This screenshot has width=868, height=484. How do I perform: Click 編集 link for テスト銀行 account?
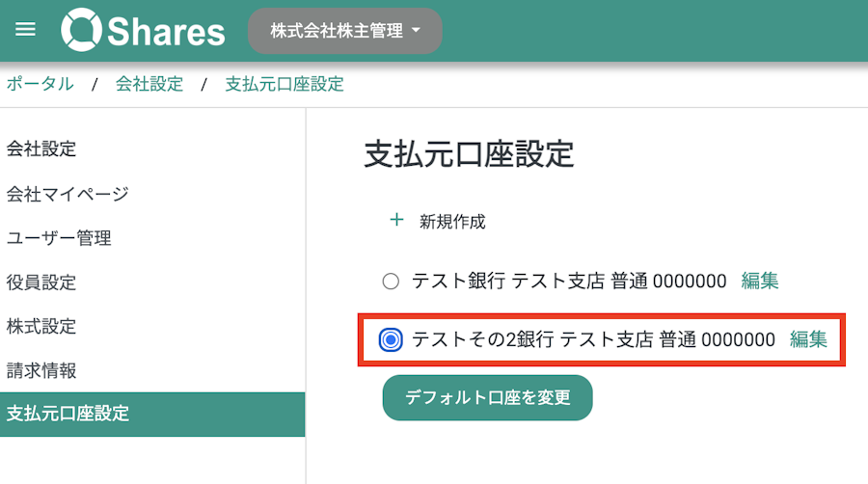tap(760, 281)
